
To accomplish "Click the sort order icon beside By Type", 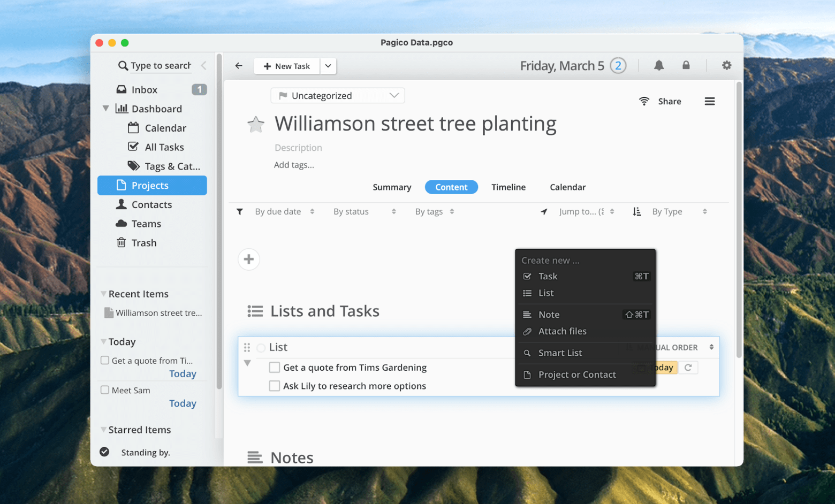I will (x=637, y=212).
